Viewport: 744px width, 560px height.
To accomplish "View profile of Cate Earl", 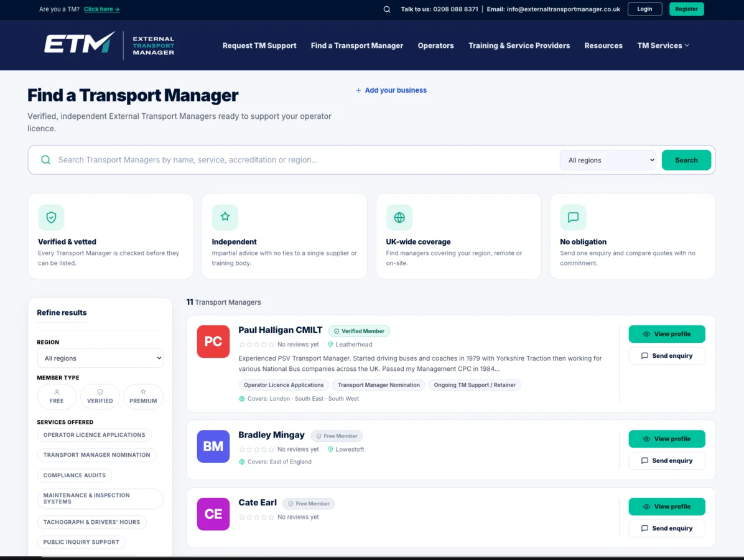I will 667,507.
